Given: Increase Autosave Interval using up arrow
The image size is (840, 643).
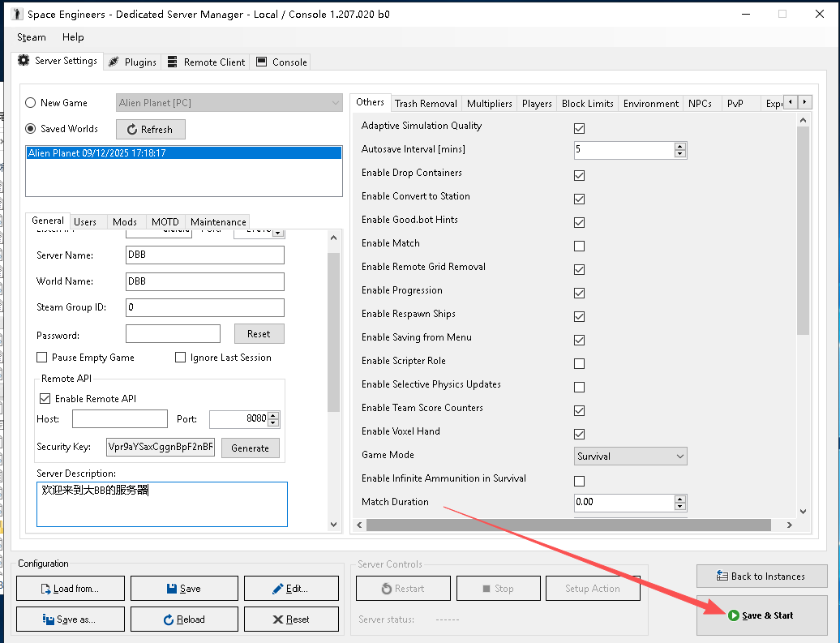Looking at the screenshot, I should pos(679,147).
